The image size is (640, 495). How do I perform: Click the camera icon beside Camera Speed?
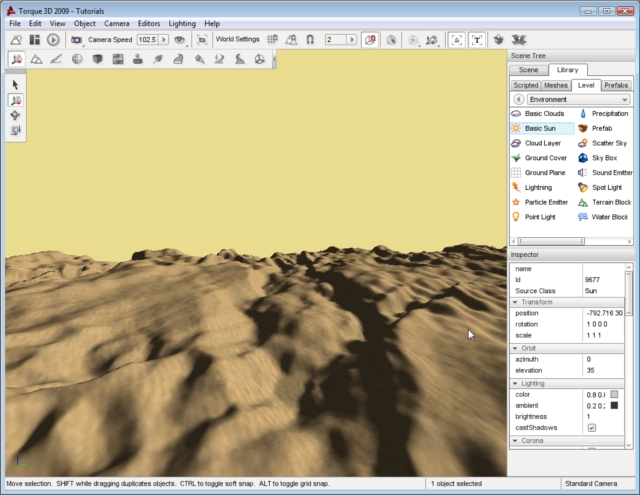(x=76, y=40)
